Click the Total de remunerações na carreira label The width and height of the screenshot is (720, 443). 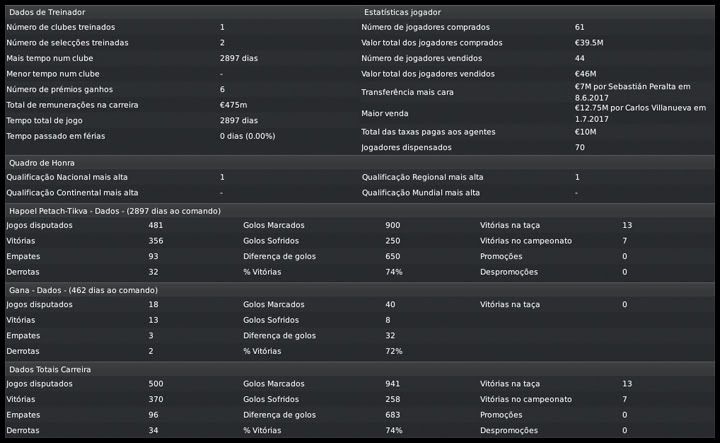pyautogui.click(x=72, y=105)
